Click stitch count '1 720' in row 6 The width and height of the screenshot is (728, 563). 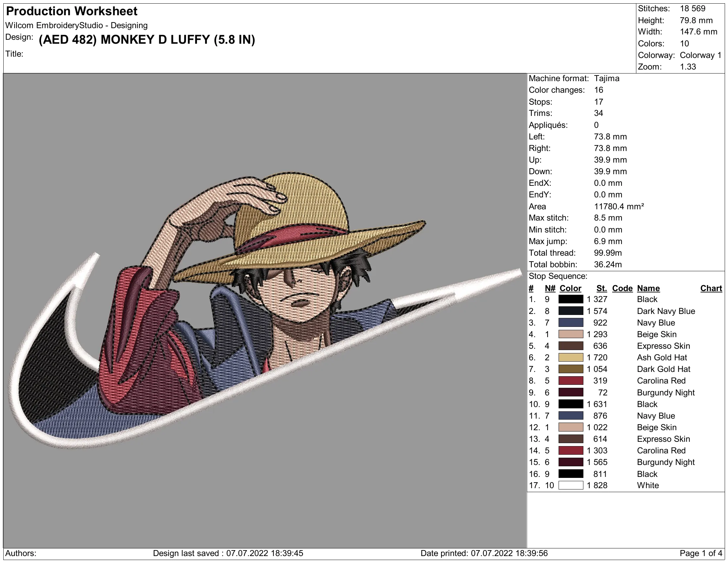coord(597,358)
